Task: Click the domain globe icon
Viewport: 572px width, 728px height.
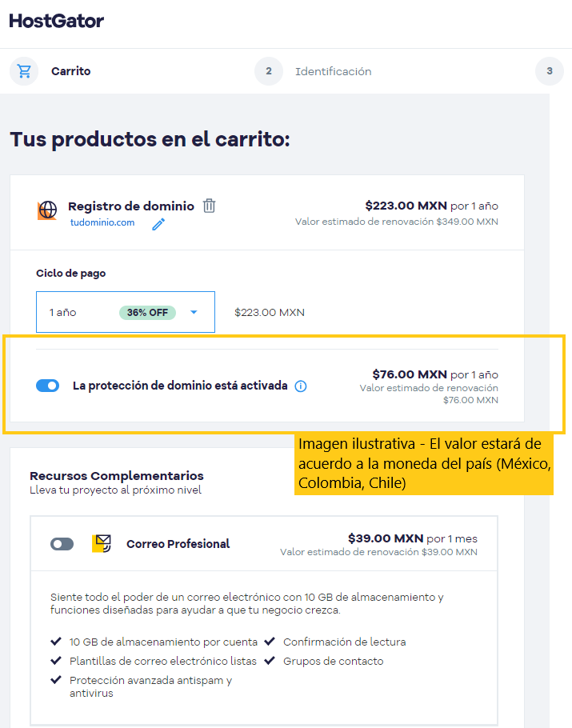Action: pos(47,210)
